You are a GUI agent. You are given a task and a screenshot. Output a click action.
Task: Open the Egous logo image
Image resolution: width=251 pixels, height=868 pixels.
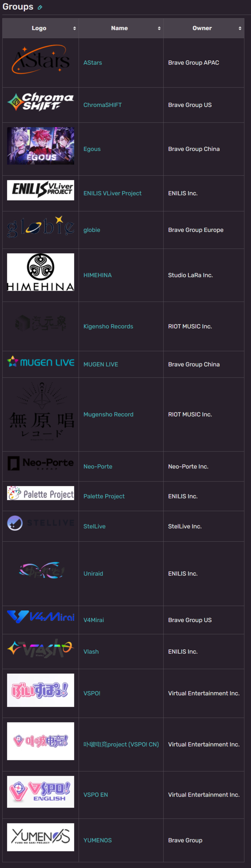pyautogui.click(x=41, y=146)
